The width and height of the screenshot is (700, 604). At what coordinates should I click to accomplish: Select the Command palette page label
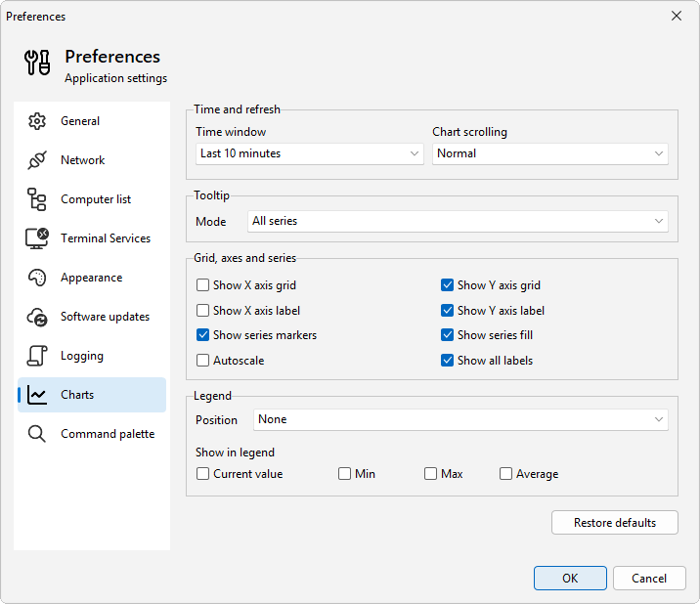tap(108, 434)
